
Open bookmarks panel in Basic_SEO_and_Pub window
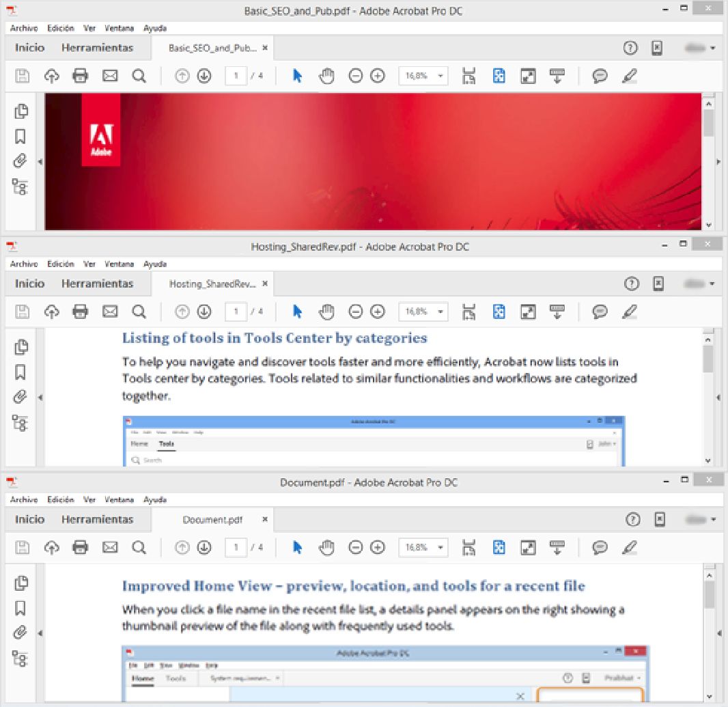click(20, 137)
